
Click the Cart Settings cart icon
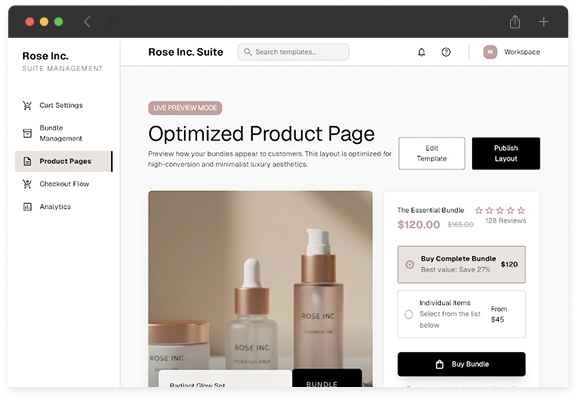tap(27, 105)
